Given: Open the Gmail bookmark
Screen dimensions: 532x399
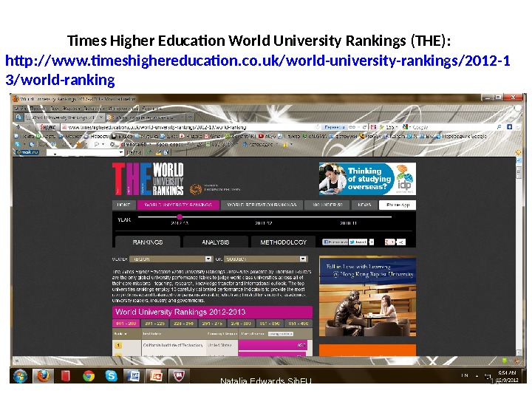Looking at the screenshot, I should [x=213, y=136].
